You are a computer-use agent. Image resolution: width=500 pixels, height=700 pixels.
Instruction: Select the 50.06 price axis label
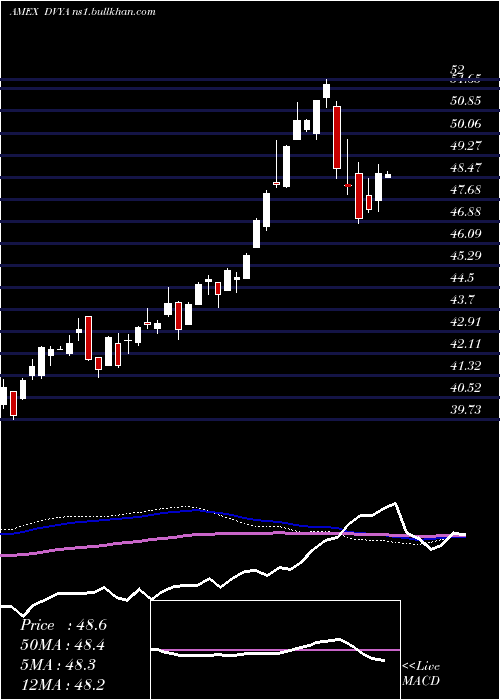[466, 123]
